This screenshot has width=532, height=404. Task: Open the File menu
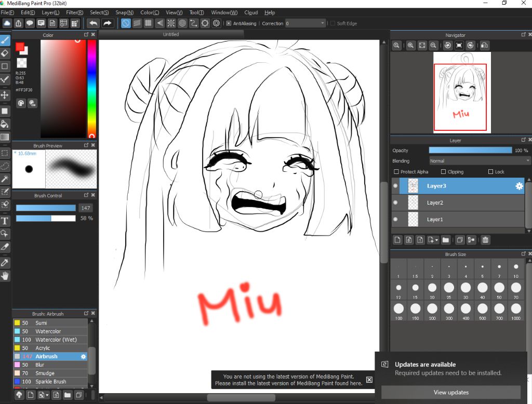(x=7, y=12)
